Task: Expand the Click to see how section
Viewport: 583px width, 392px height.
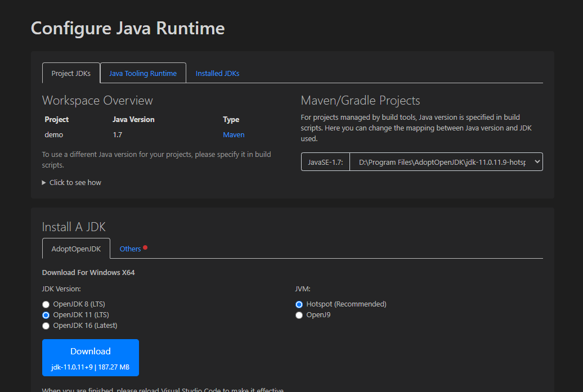Action: (75, 182)
